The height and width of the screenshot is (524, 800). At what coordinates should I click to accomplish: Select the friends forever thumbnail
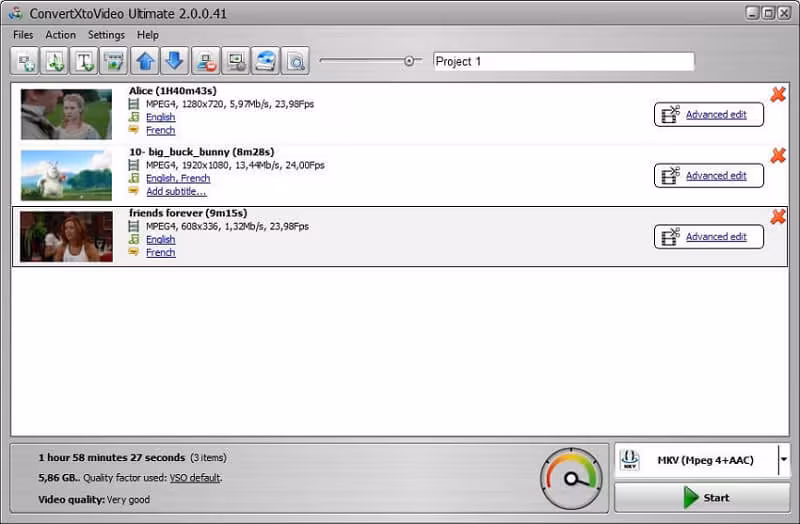point(66,237)
